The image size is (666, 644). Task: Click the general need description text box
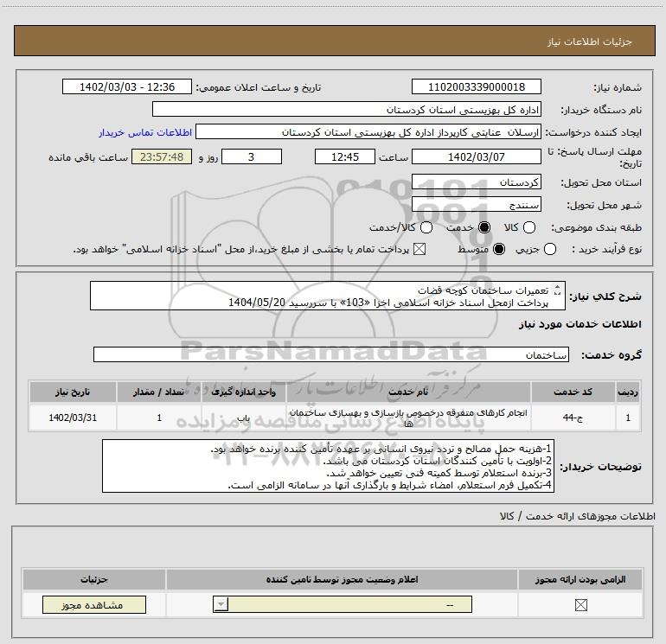pyautogui.click(x=328, y=296)
